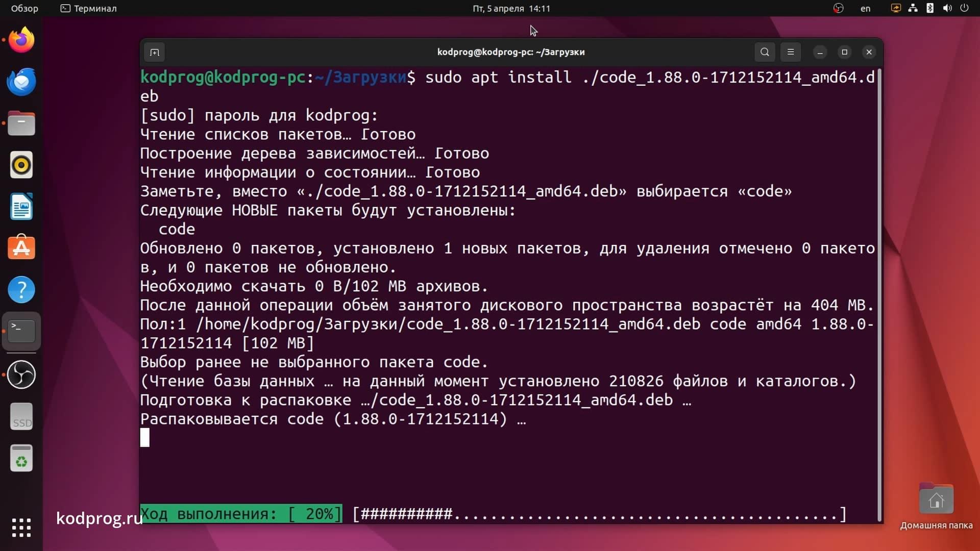Click the line 'Распаковывается code'
The height and width of the screenshot is (551, 980).
tap(333, 419)
